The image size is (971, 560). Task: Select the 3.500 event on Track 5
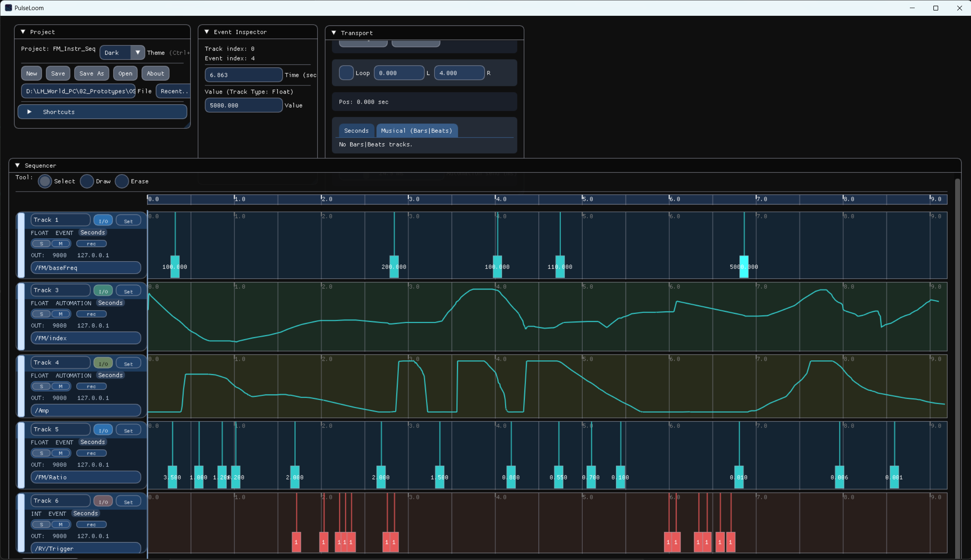[x=172, y=477]
